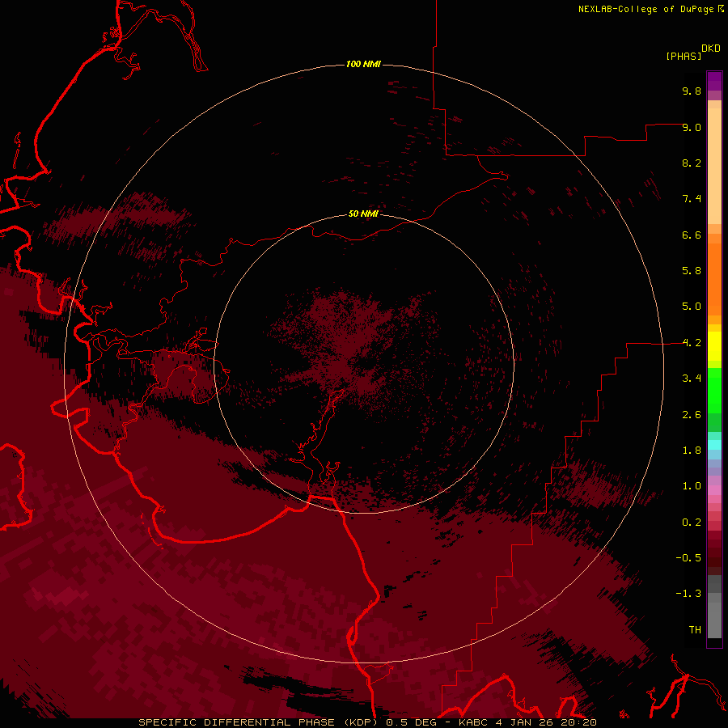This screenshot has height=728, width=728.
Task: Click the 5.8 legend value
Action: [x=692, y=271]
